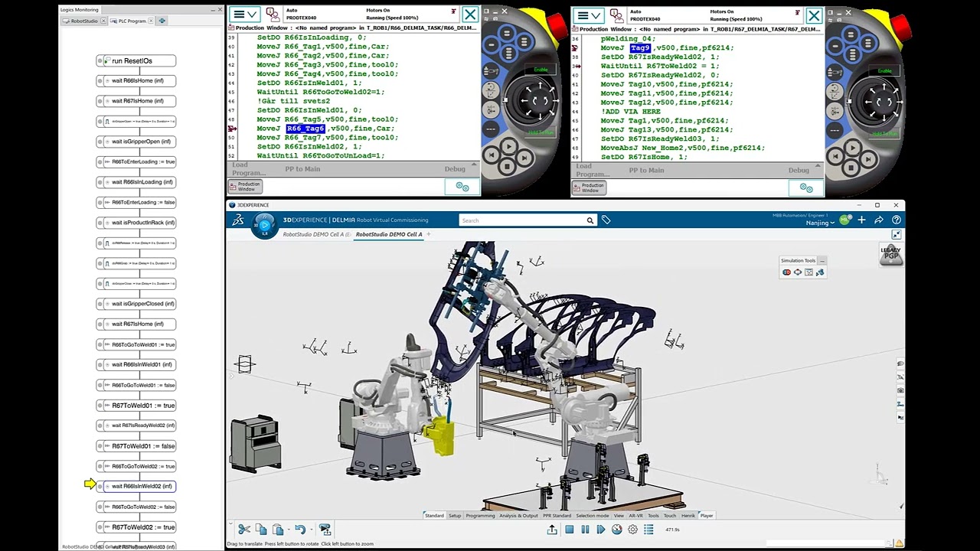Select the run ResetIOs logic block
This screenshot has height=551, width=980.
pos(136,60)
